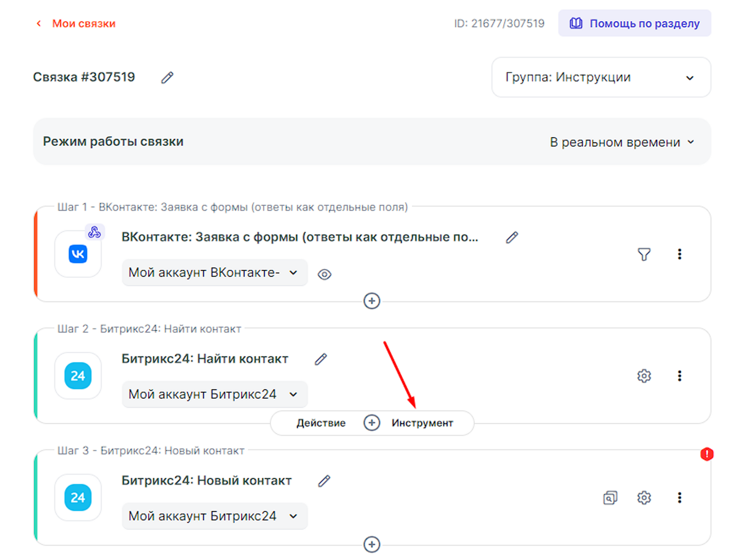Open settings gear for Найти контакт step

tap(644, 376)
